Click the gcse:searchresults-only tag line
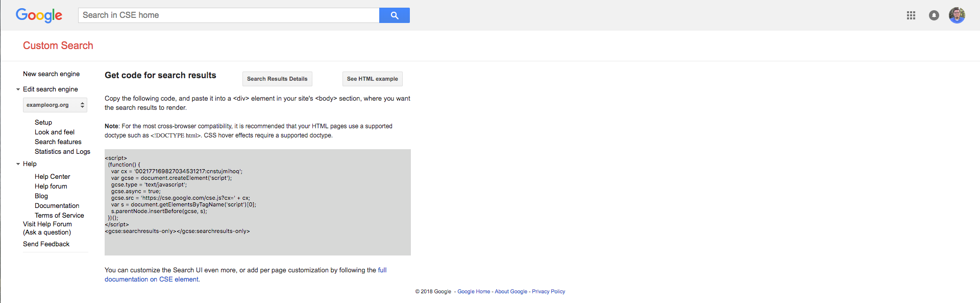980x303 pixels. tap(177, 231)
